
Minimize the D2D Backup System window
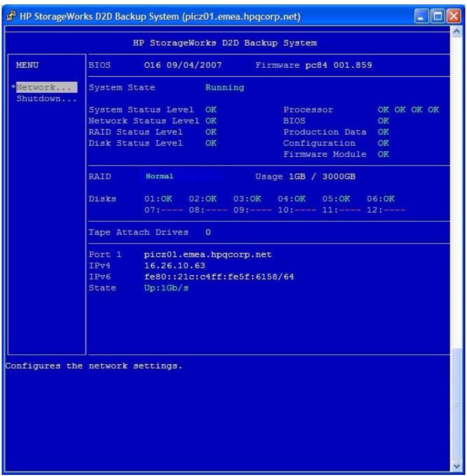coord(421,16)
